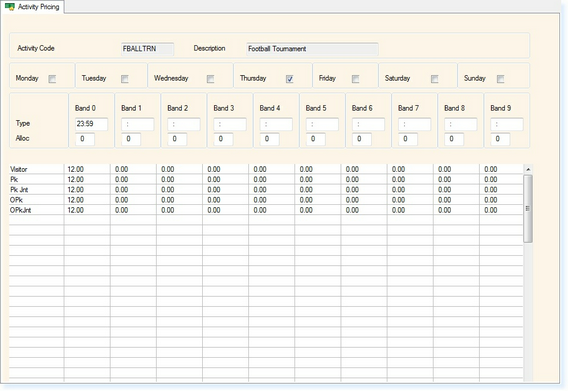Image resolution: width=568 pixels, height=391 pixels.
Task: Click Visitor Band 6 price 0.00
Action: [x=352, y=169]
